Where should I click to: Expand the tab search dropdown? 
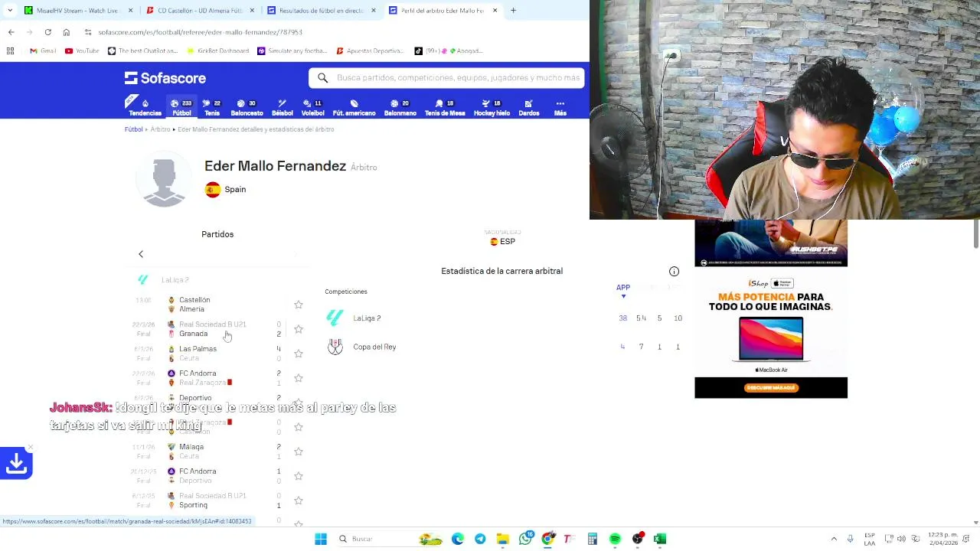9,11
